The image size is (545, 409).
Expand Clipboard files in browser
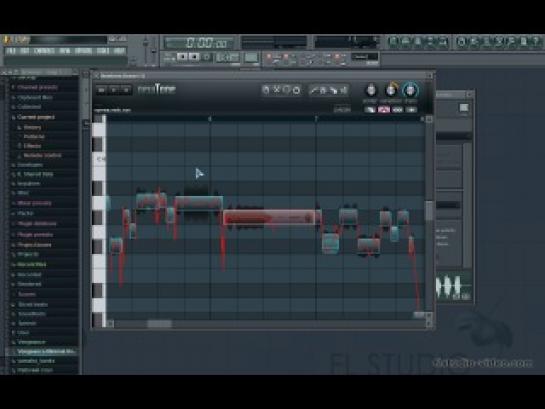pos(35,98)
